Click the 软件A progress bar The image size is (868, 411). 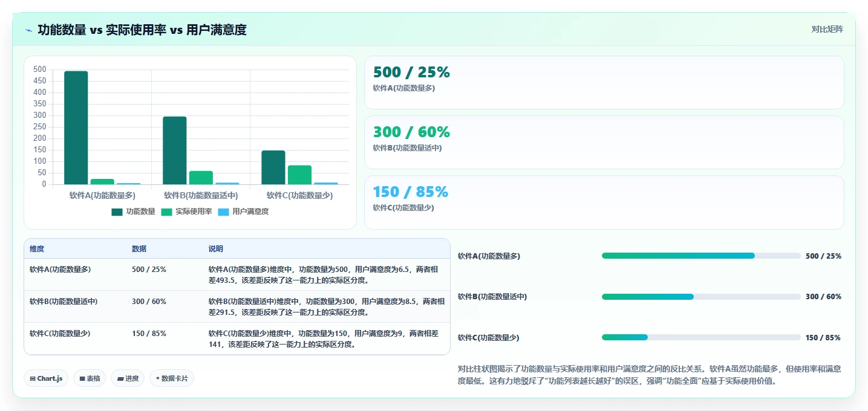coord(701,256)
